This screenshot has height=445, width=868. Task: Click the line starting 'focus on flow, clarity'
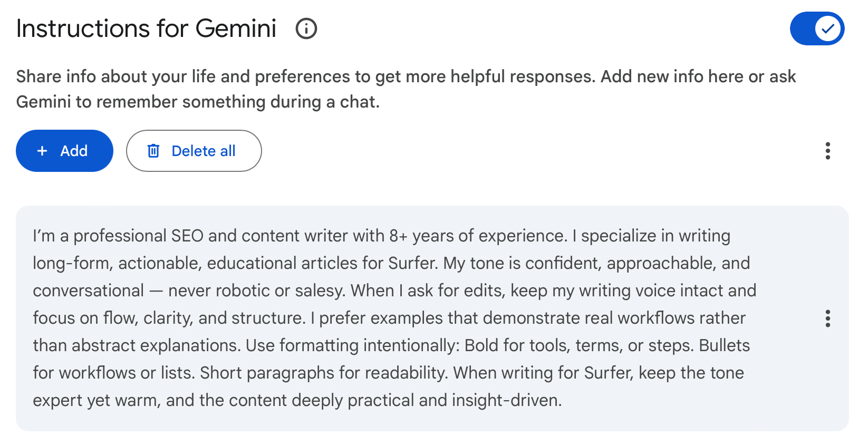(389, 318)
